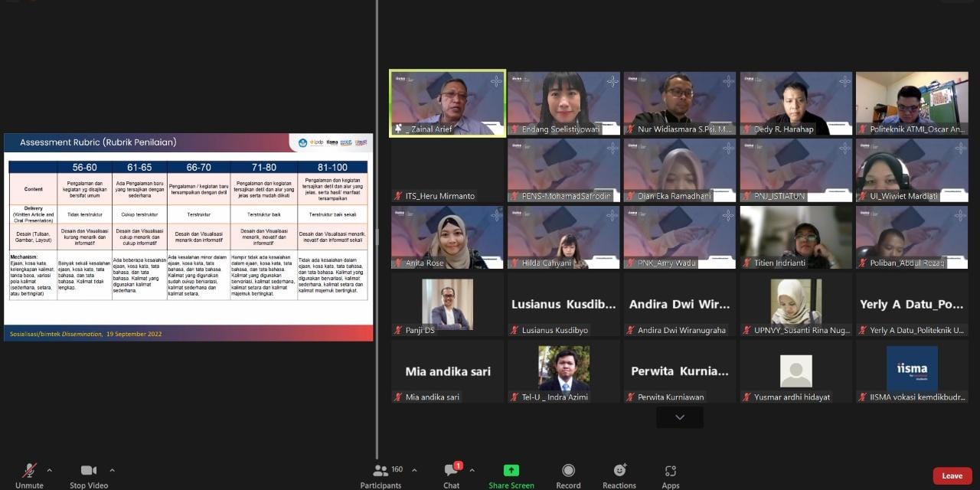Click muted mic icon beside ITS_Heru Mirmanto
The height and width of the screenshot is (490, 980).
click(x=398, y=196)
